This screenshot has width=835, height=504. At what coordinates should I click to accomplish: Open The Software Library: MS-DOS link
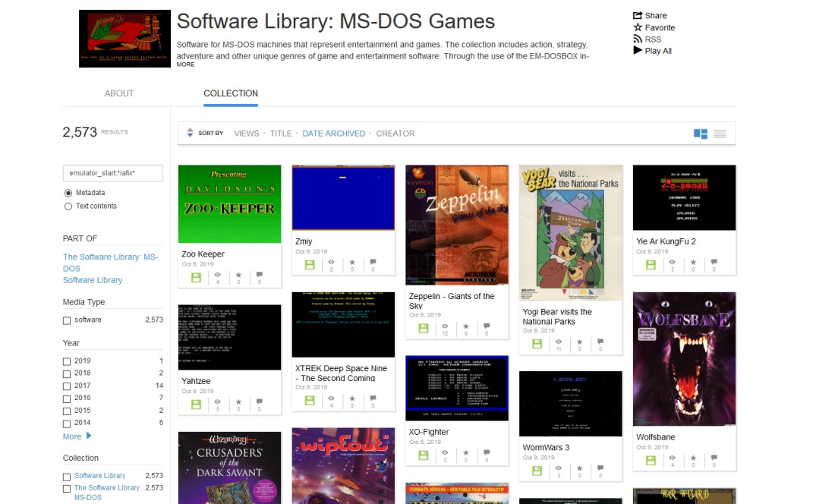pyautogui.click(x=111, y=263)
